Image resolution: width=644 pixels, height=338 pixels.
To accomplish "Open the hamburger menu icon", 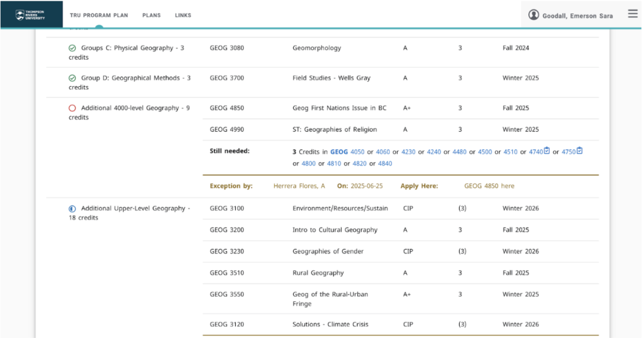I will tap(633, 14).
